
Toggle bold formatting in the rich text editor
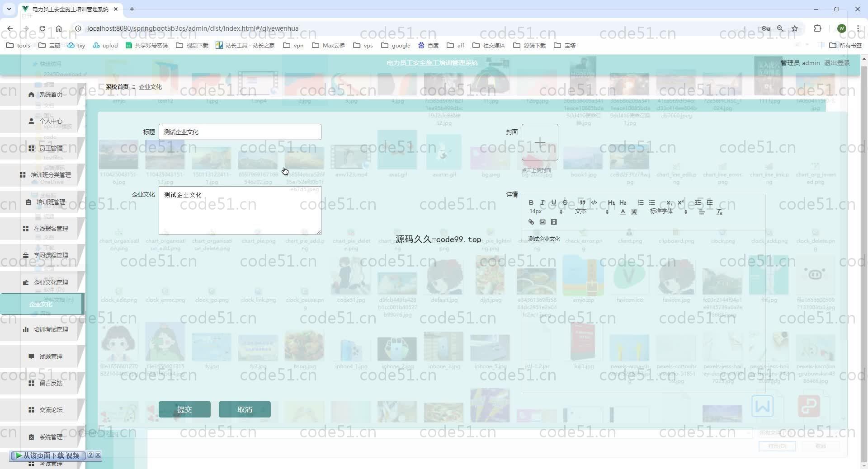[x=531, y=202]
